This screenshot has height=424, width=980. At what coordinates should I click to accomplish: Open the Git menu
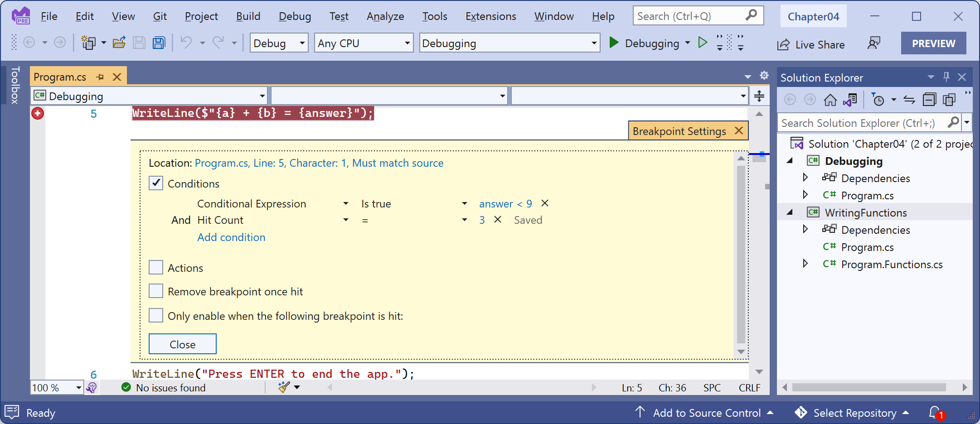tap(160, 16)
